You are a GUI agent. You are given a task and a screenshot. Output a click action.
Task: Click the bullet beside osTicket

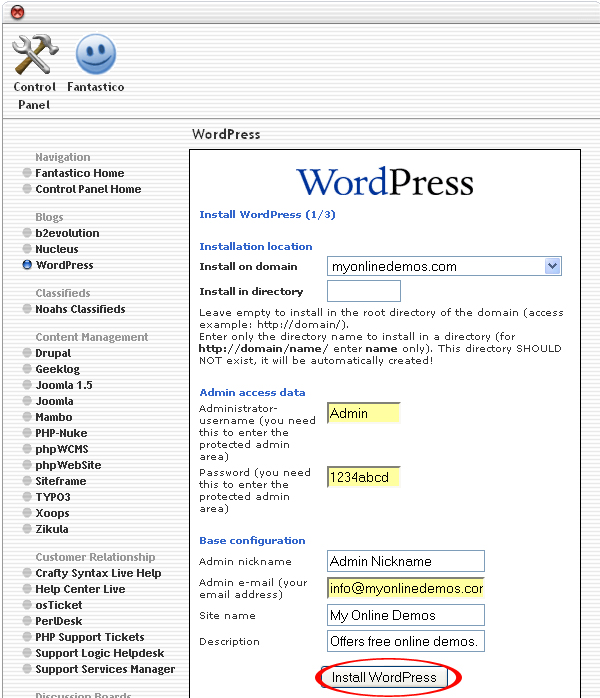coord(27,605)
